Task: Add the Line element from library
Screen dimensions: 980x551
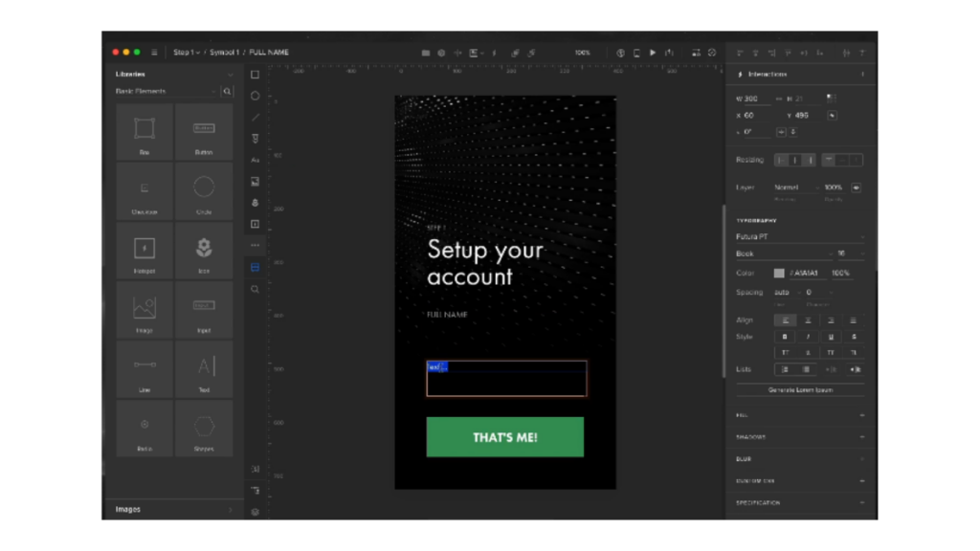Action: click(145, 369)
